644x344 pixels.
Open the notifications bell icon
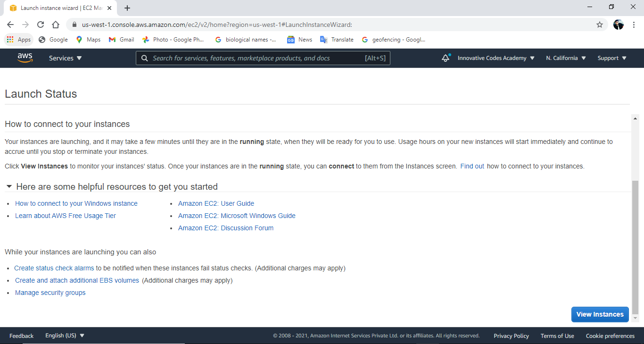446,58
